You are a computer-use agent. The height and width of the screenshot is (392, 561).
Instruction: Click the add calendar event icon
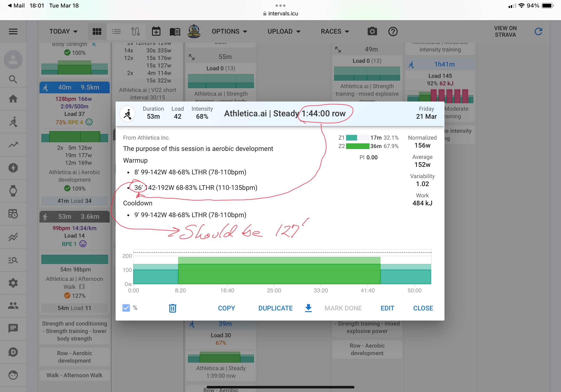pos(156,31)
